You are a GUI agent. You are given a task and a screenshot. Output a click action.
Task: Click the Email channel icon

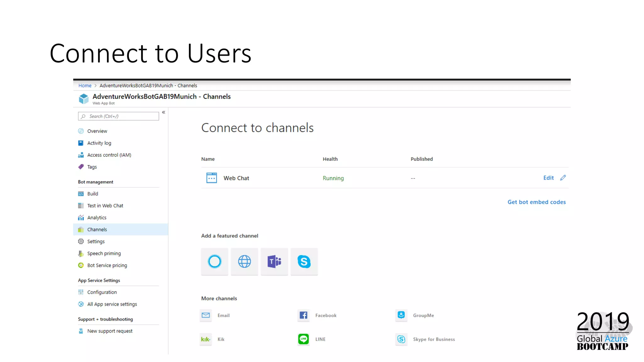206,315
